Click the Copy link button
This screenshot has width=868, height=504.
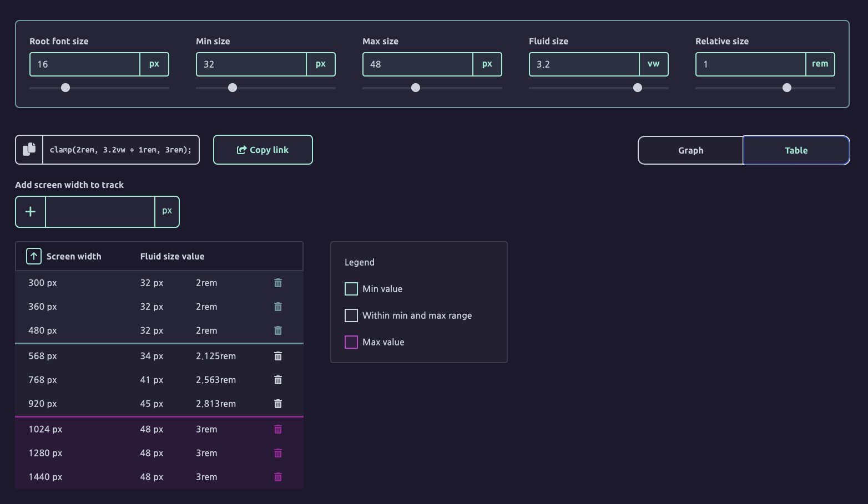coord(263,150)
